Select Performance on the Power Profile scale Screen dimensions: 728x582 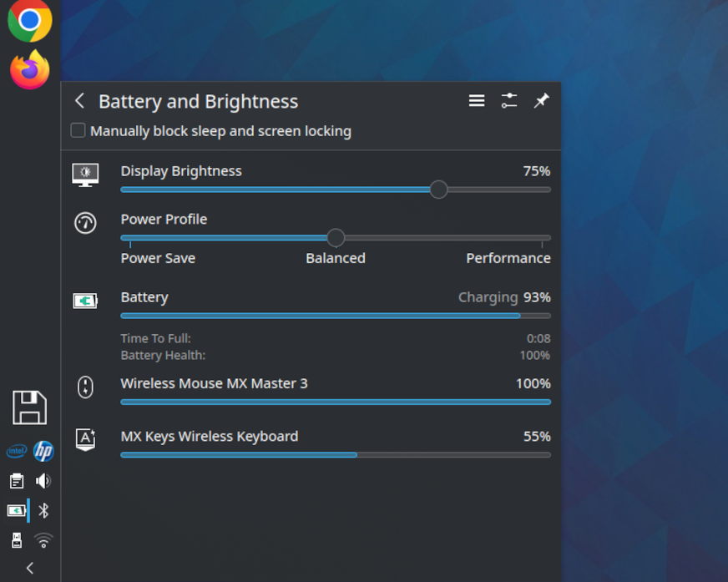click(508, 258)
